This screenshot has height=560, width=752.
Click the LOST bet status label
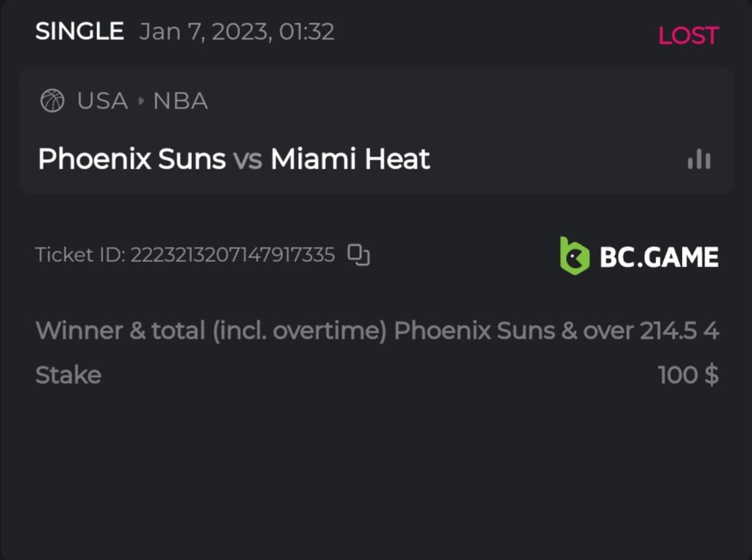[688, 35]
